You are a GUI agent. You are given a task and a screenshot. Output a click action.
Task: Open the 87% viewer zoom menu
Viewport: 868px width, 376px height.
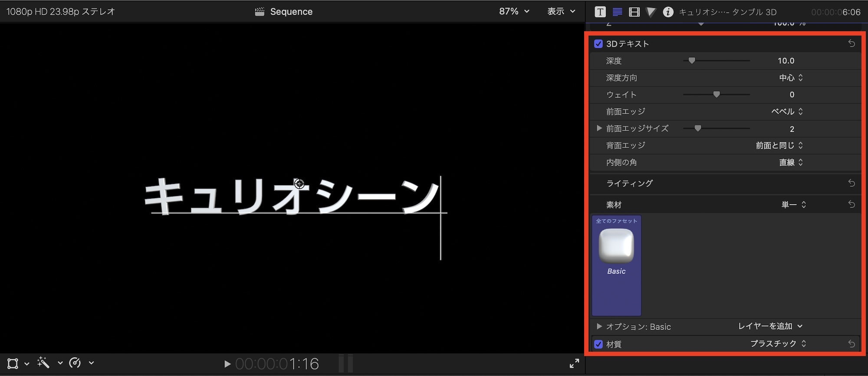click(x=514, y=12)
